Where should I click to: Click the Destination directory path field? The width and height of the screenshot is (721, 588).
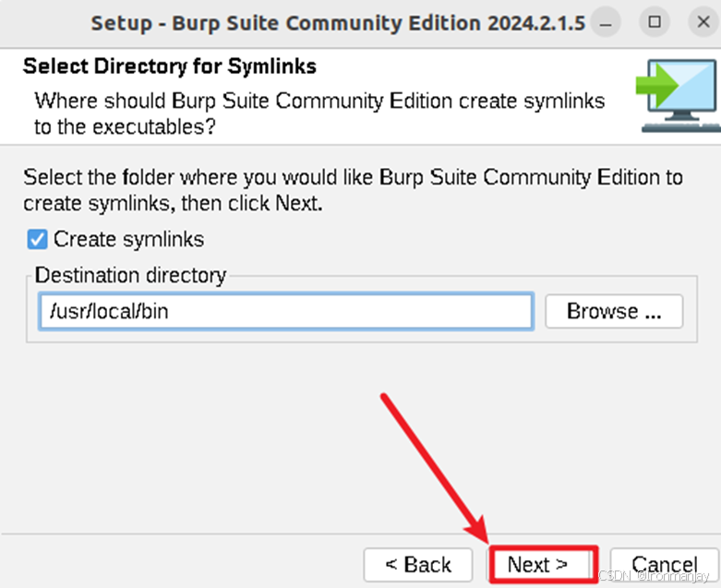[x=286, y=311]
